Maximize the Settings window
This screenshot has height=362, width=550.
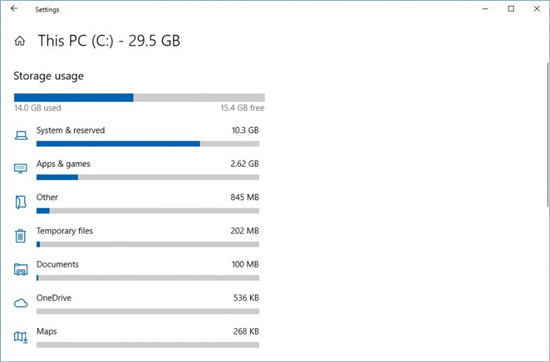(x=511, y=9)
